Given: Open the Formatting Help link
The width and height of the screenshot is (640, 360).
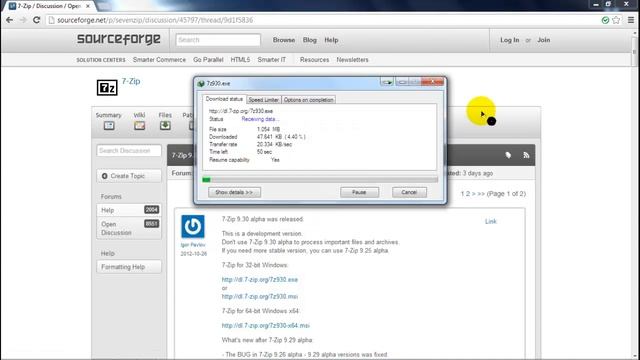Looking at the screenshot, I should tap(129, 267).
